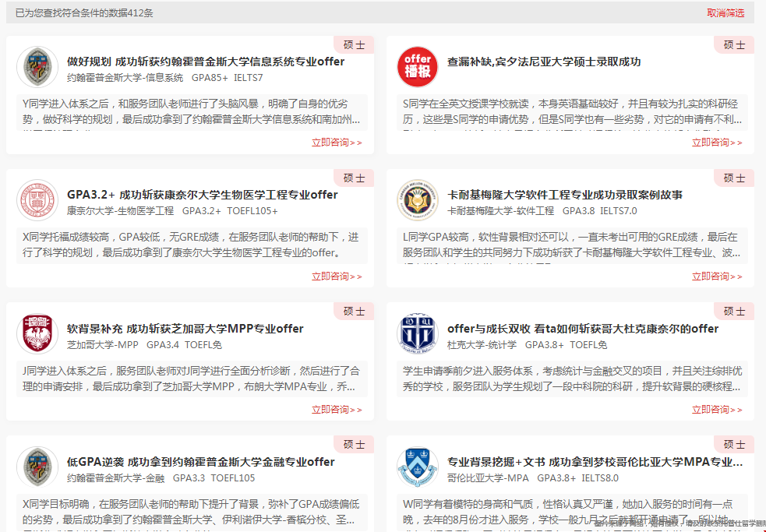Open title offer与成长双收 看ta如何斩获哥大杜克康奈尔的offer

[x=583, y=329]
